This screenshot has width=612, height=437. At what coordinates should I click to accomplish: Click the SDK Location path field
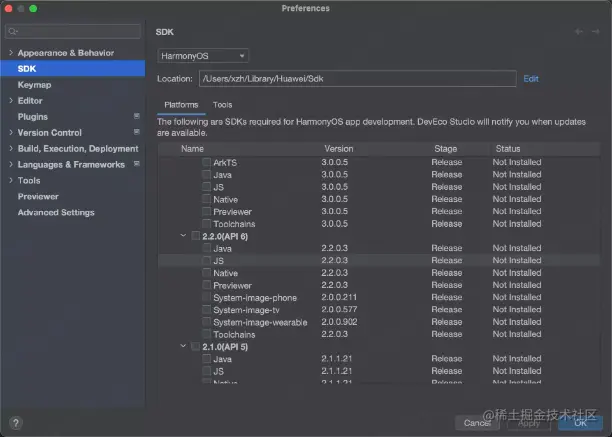click(358, 78)
